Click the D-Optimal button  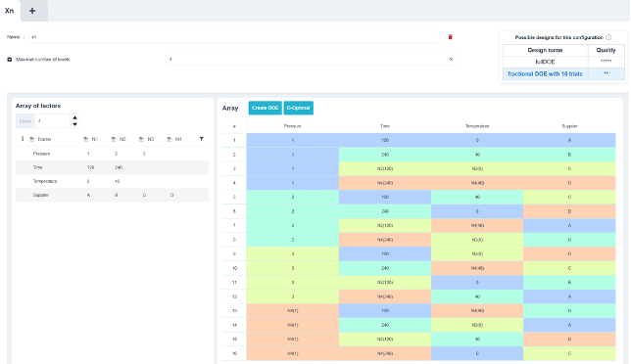click(298, 108)
